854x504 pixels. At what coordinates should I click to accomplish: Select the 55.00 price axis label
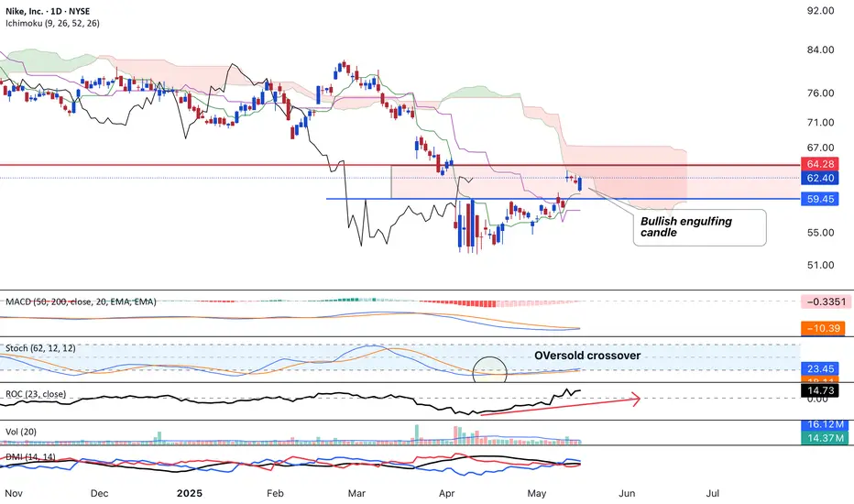pos(820,233)
